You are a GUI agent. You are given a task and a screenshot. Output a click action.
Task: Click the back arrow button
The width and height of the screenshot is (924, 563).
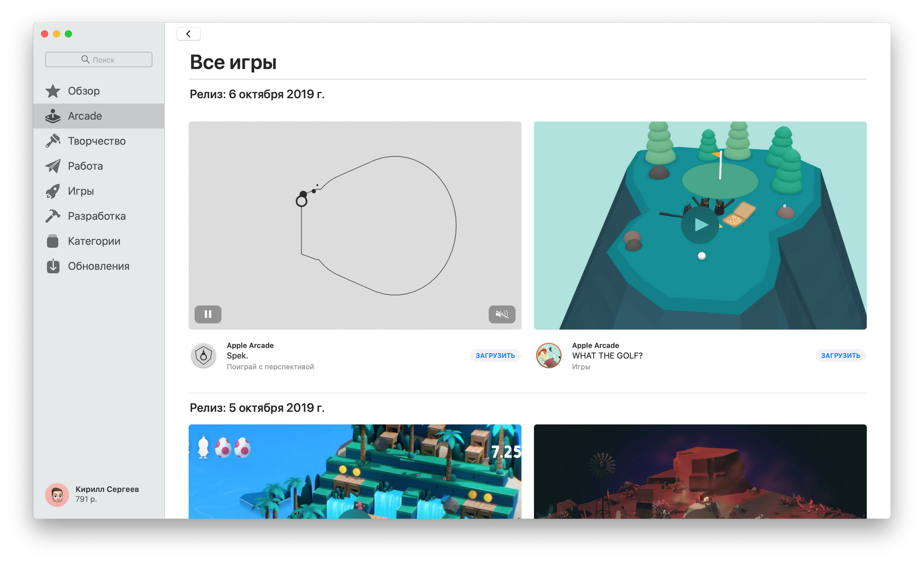(188, 34)
